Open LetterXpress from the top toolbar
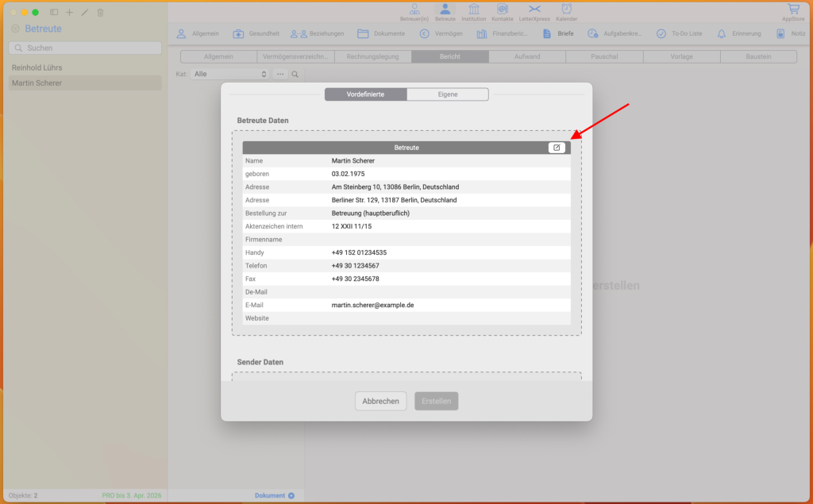Screen dimensions: 813x504 pyautogui.click(x=534, y=10)
